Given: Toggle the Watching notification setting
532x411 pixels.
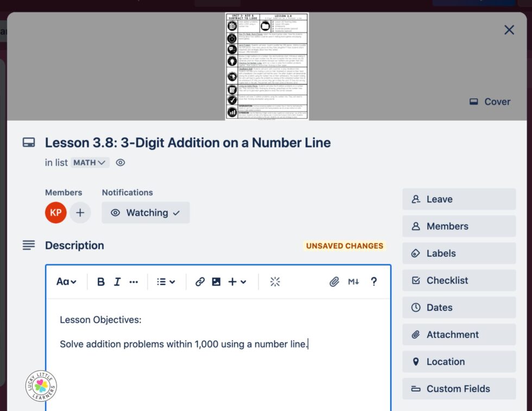Looking at the screenshot, I should [145, 212].
